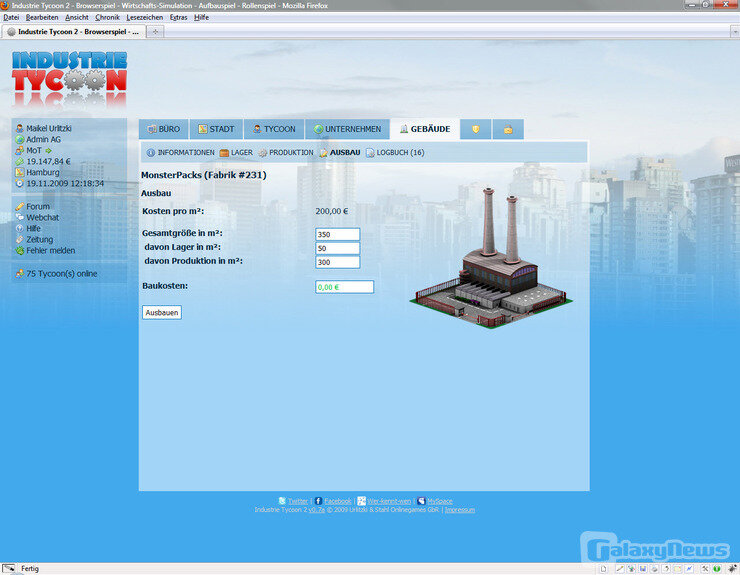The image size is (740, 575).
Task: Select the AUSBAU sub-tab
Action: pyautogui.click(x=340, y=152)
